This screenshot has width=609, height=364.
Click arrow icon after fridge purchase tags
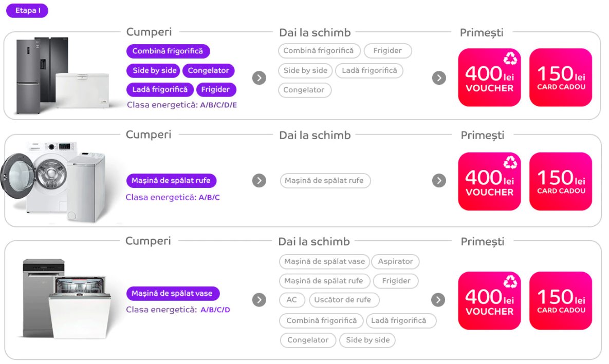(259, 78)
